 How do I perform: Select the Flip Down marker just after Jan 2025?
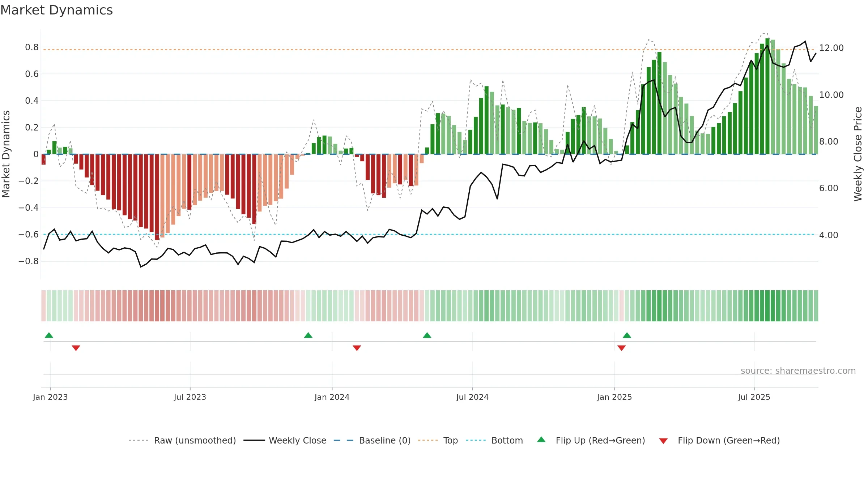(622, 348)
